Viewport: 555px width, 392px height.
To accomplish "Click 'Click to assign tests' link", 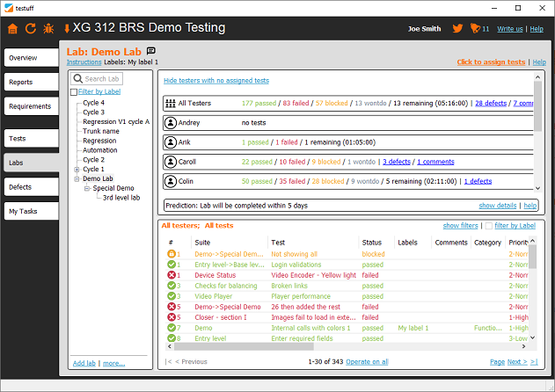I will [491, 62].
